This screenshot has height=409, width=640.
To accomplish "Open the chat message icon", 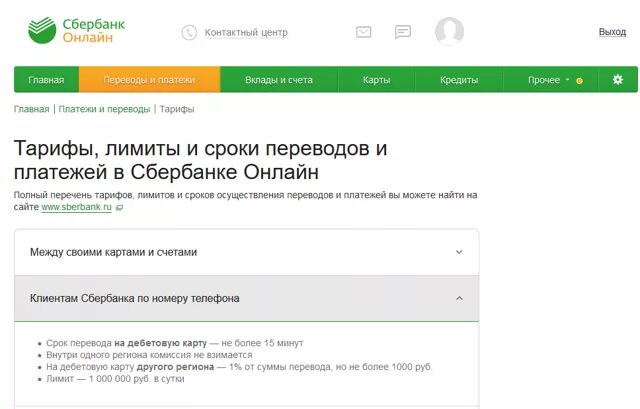I will pos(402,32).
